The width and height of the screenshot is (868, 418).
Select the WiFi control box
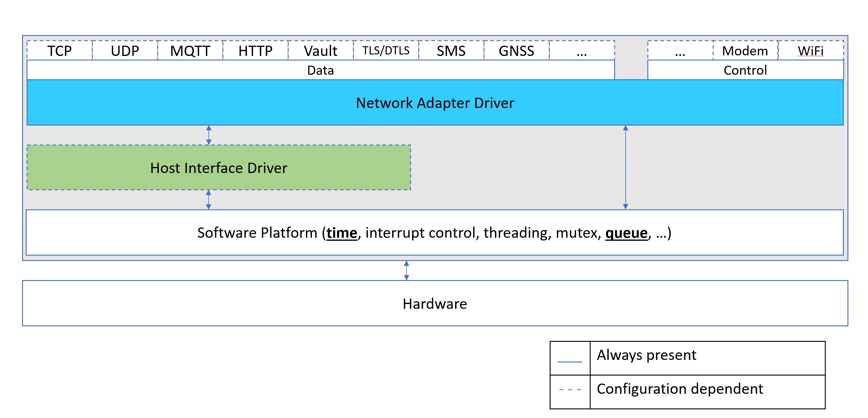click(810, 51)
